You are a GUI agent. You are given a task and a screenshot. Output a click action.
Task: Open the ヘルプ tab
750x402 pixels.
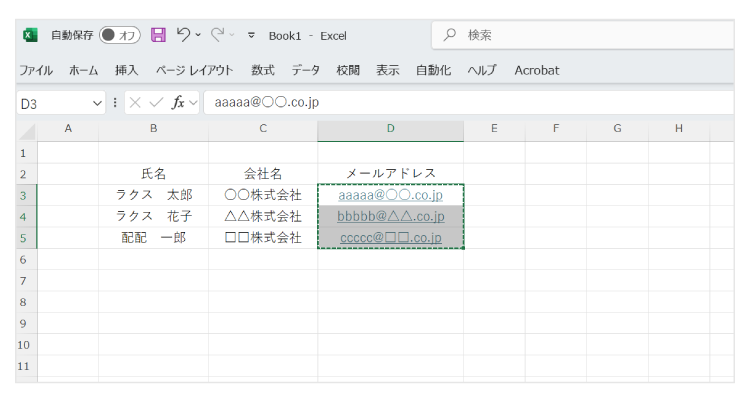482,70
